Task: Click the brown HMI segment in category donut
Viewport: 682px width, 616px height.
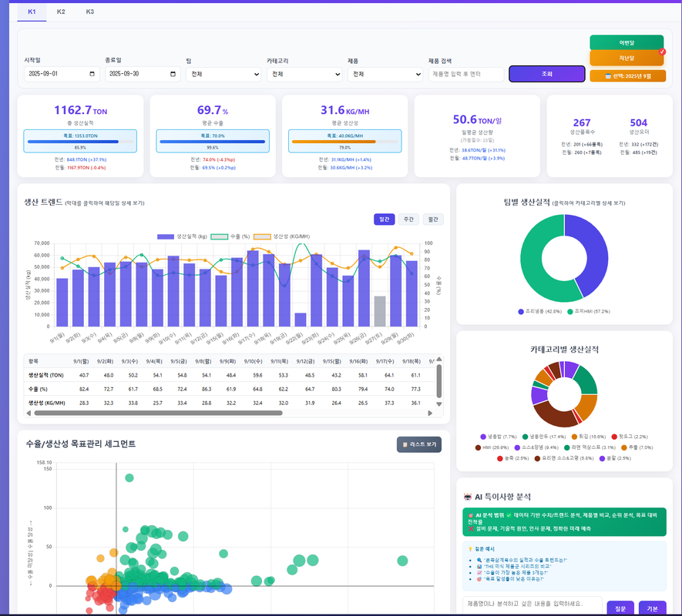Action: (556, 417)
